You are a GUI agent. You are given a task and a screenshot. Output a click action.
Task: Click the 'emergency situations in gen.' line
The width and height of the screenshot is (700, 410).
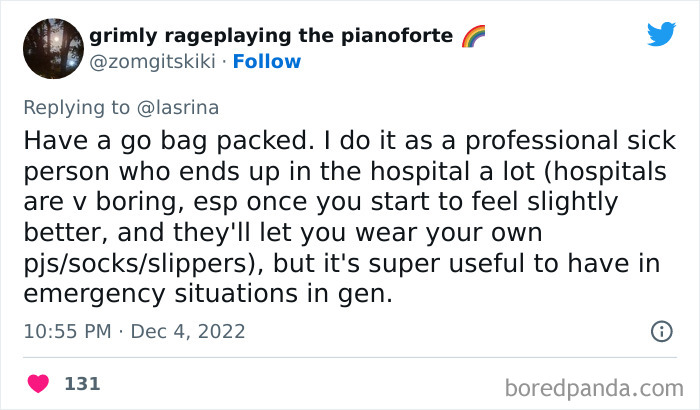[208, 294]
